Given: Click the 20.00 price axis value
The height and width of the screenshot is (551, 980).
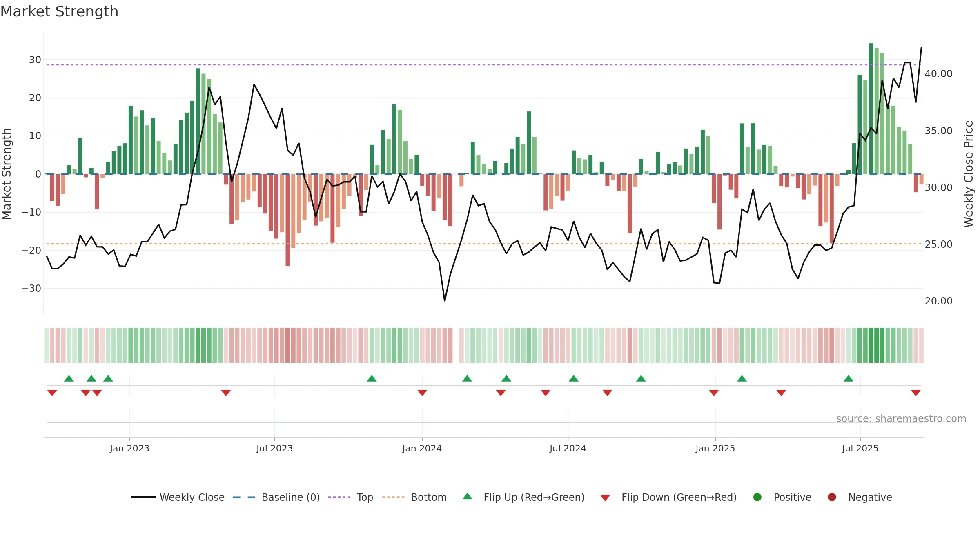Looking at the screenshot, I should pos(938,301).
